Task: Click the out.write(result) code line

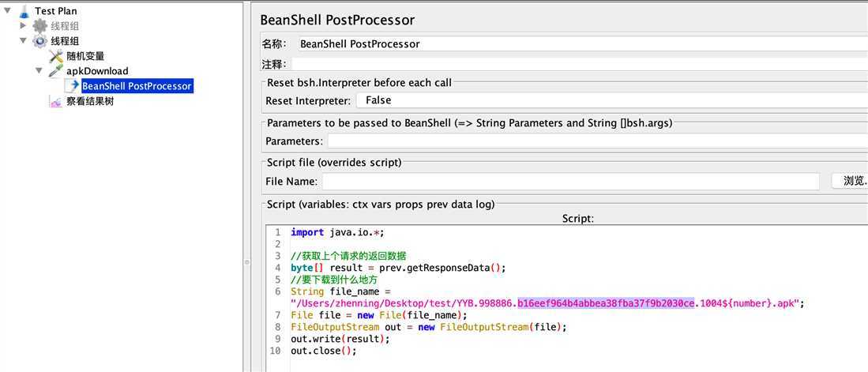Action: [x=340, y=339]
